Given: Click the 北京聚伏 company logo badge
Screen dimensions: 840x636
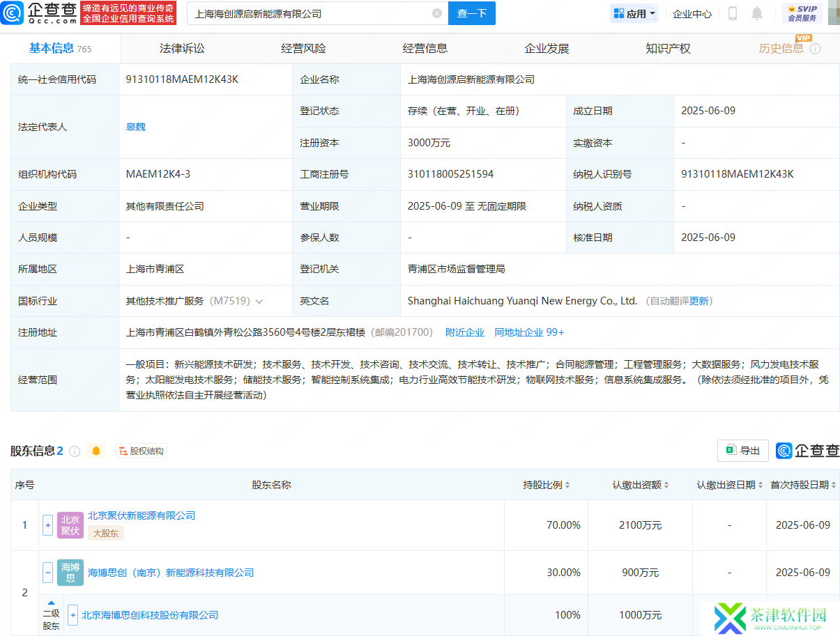Looking at the screenshot, I should pos(70,525).
